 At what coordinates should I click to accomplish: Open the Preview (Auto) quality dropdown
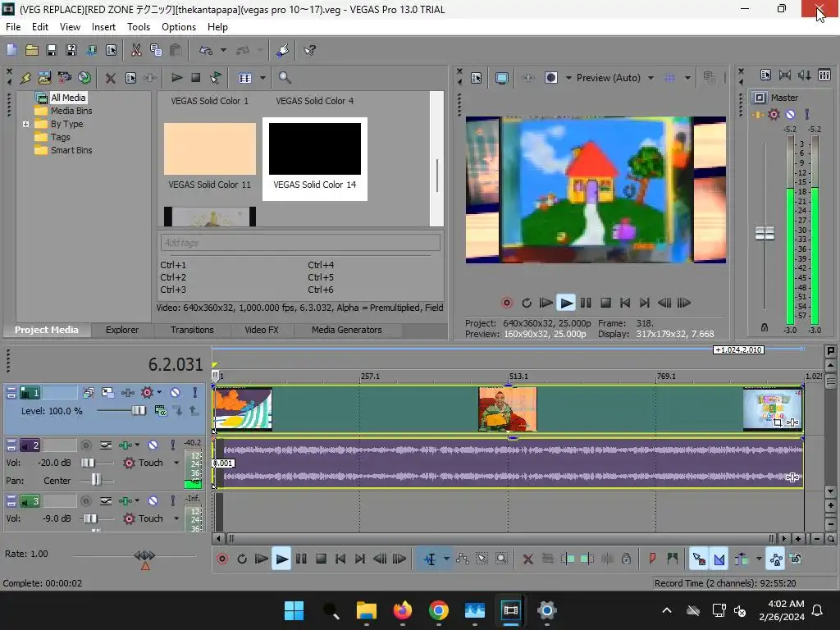[651, 78]
